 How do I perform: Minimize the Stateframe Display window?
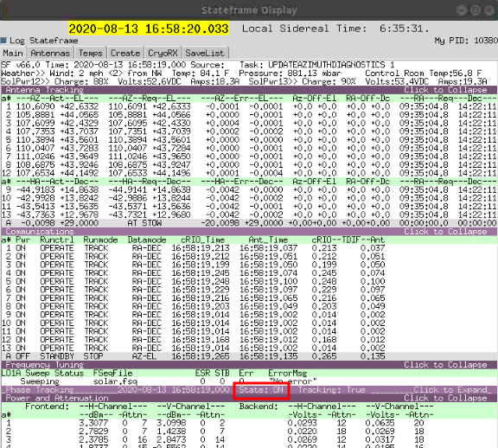click(x=462, y=10)
